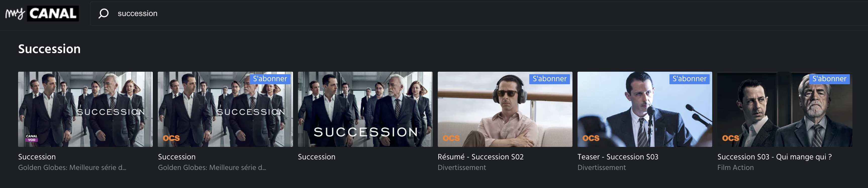868x188 pixels.
Task: Open Résumé - Succession S02 thumbnail
Action: coord(505,109)
